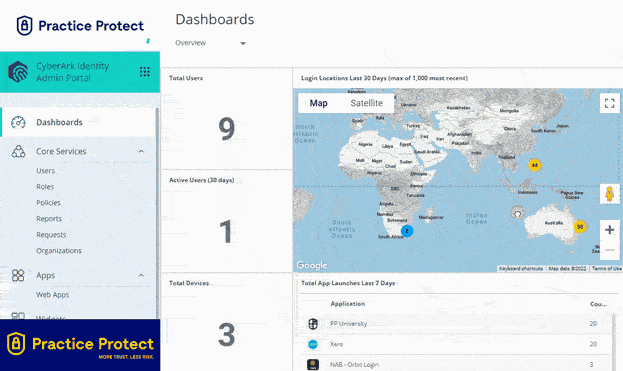623x371 pixels.
Task: Open Web Apps under Apps
Action: [52, 295]
